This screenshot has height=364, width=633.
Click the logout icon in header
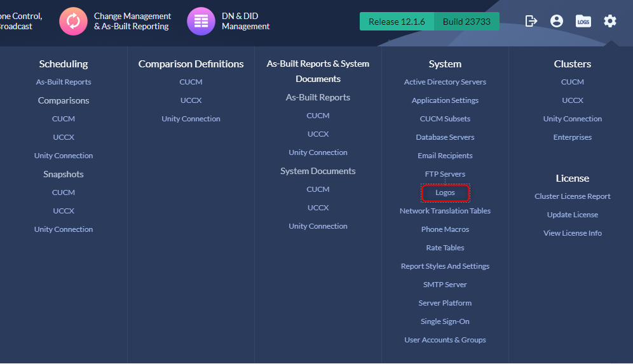point(531,20)
